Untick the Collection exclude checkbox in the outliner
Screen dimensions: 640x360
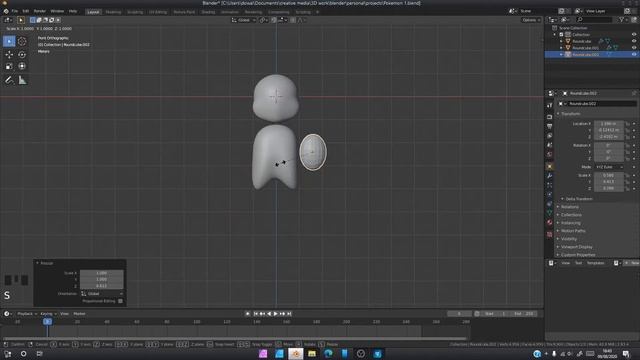(x=561, y=35)
